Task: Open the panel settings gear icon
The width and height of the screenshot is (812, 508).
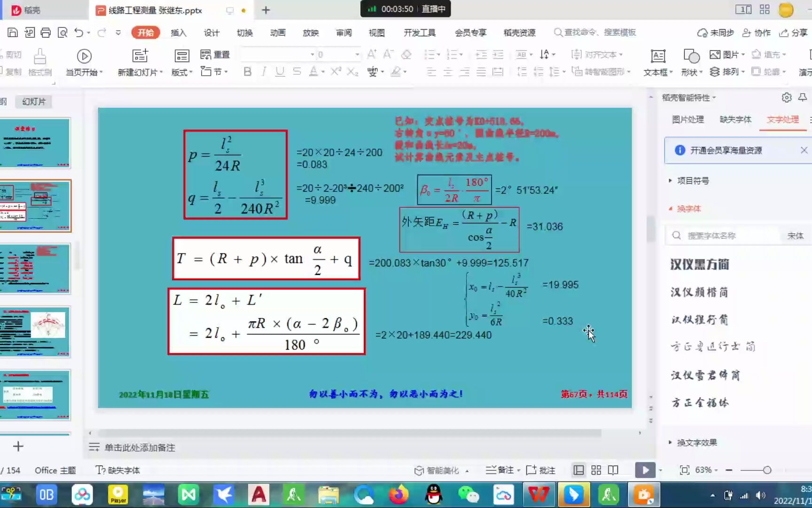Action: pos(787,97)
